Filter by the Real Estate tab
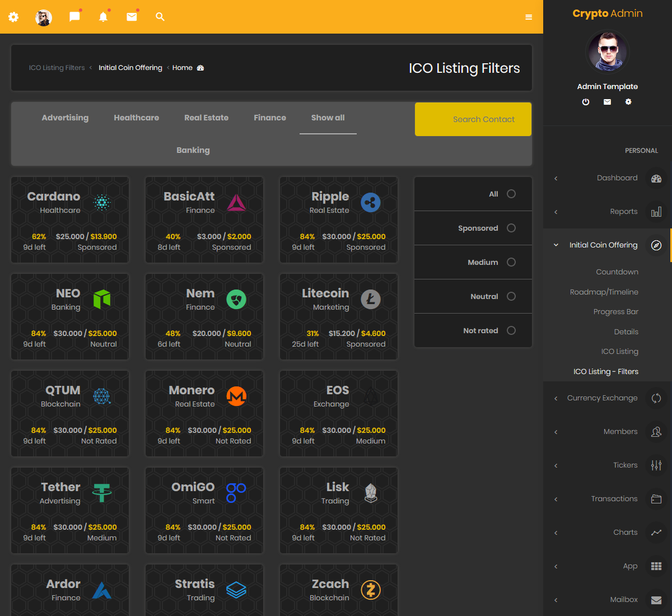The image size is (672, 616). coord(207,118)
